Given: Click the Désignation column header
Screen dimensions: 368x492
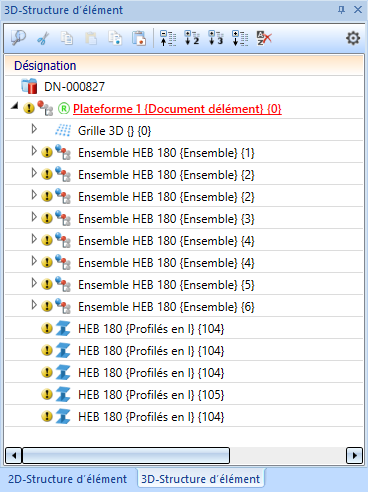Looking at the screenshot, I should tap(184, 65).
